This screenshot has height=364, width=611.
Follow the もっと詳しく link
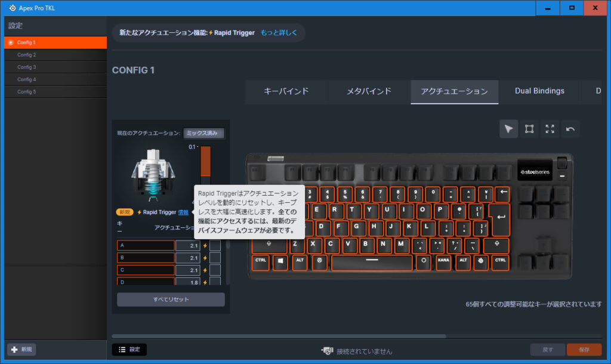click(279, 33)
